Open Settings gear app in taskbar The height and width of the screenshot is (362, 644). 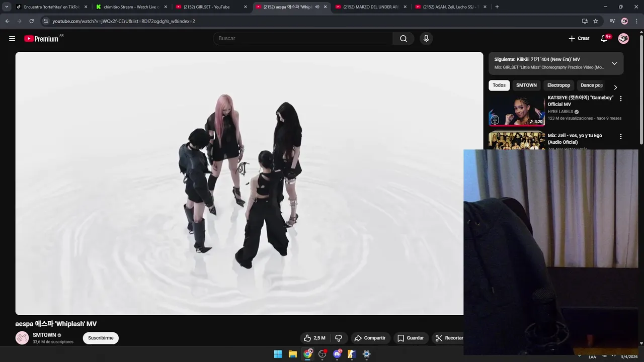pyautogui.click(x=367, y=354)
